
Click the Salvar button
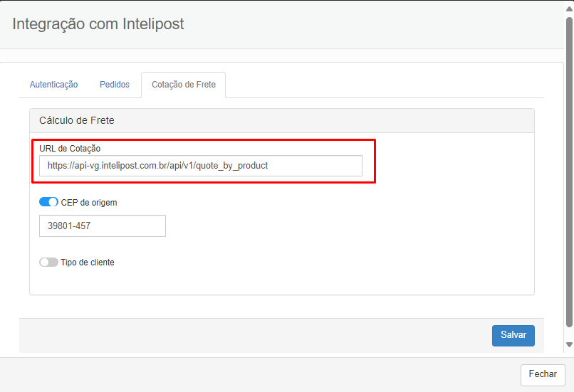pos(513,335)
